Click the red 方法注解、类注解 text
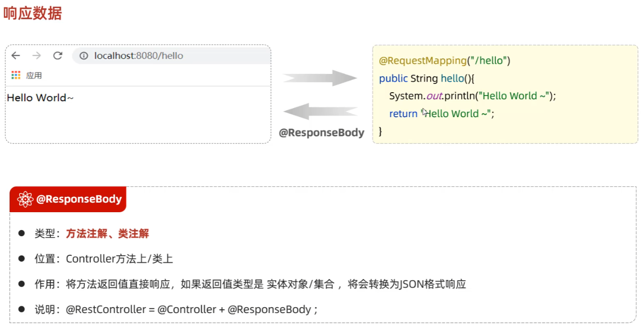Screen dimensions: 644x325 [107, 234]
